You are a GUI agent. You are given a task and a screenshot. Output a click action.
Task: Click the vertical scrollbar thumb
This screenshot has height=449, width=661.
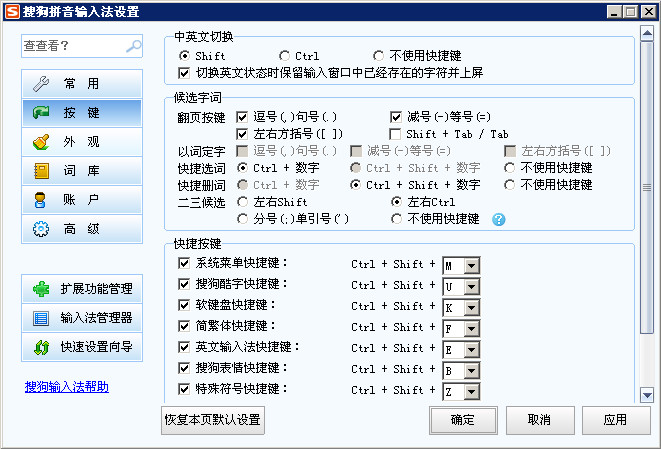point(647,188)
